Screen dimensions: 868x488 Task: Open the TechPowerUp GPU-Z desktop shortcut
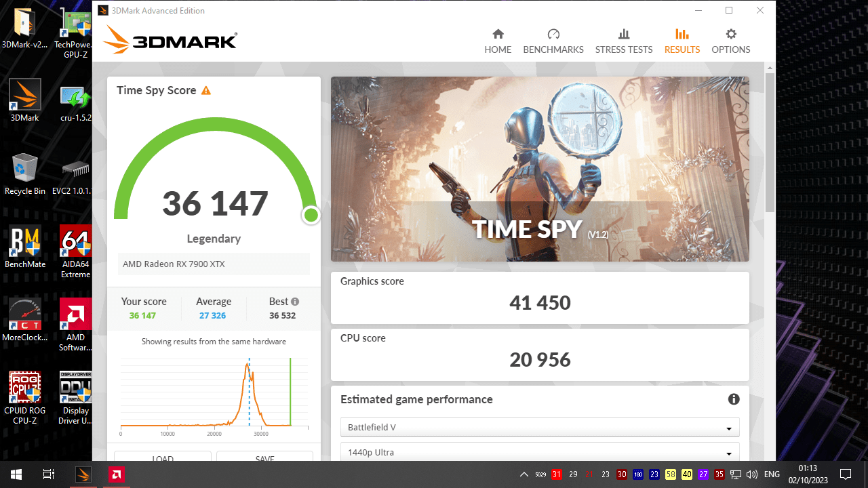(76, 34)
